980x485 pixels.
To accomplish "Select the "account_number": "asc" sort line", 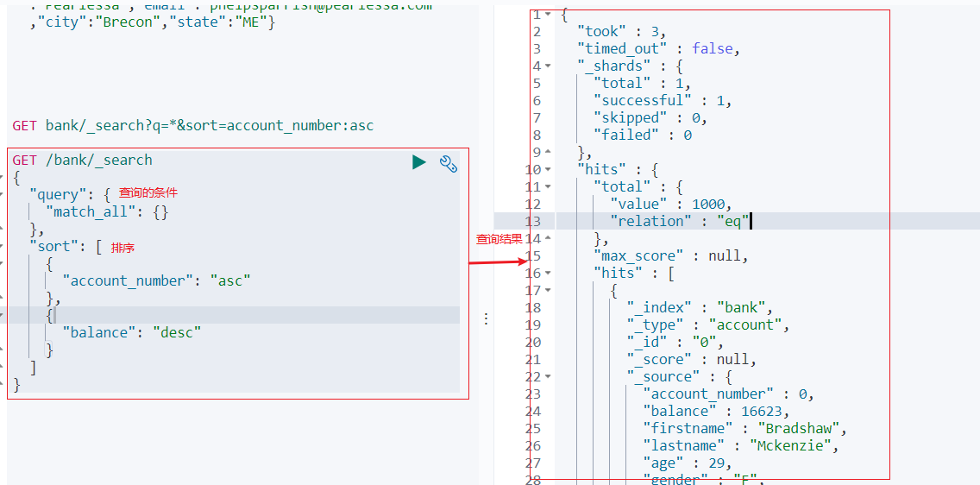I will (156, 280).
